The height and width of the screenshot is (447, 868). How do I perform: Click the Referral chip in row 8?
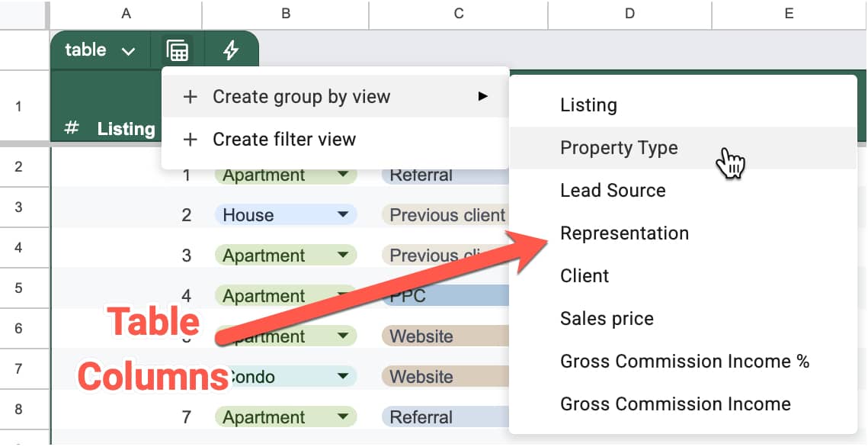tap(421, 417)
